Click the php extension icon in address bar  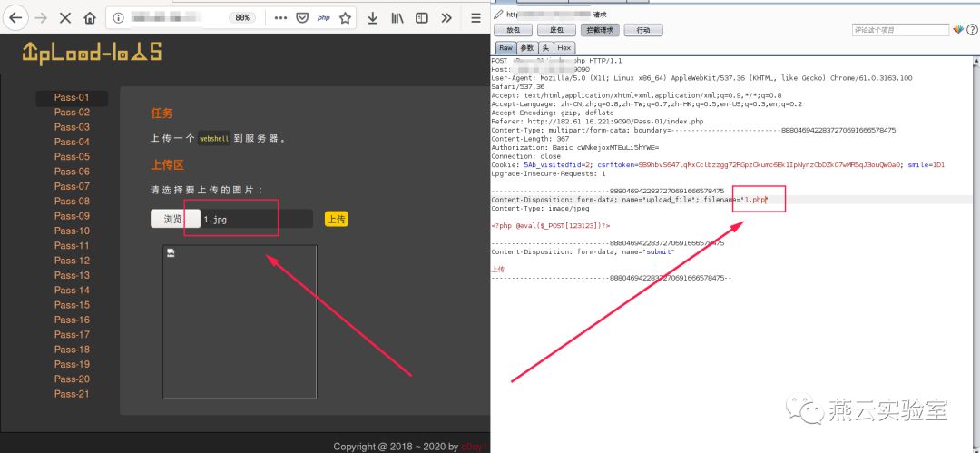pos(324,17)
